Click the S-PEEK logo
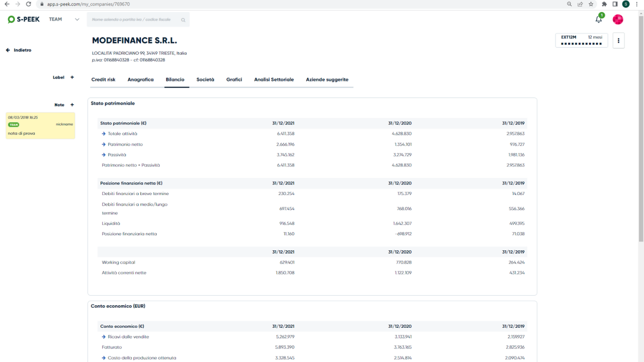This screenshot has width=644, height=362. tap(24, 20)
